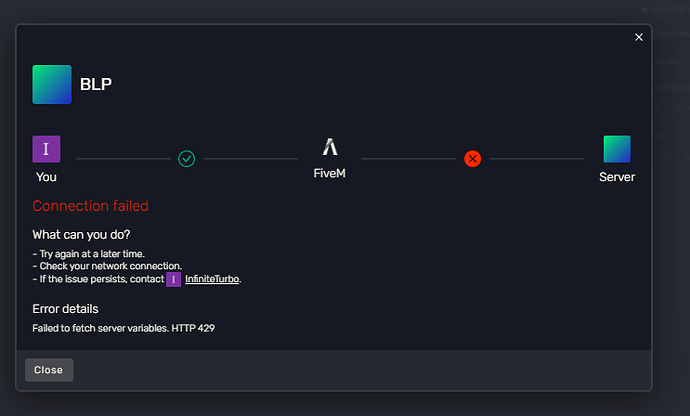Viewport: 690px width, 416px height.
Task: Click the 'What can you do?' heading
Action: point(81,235)
